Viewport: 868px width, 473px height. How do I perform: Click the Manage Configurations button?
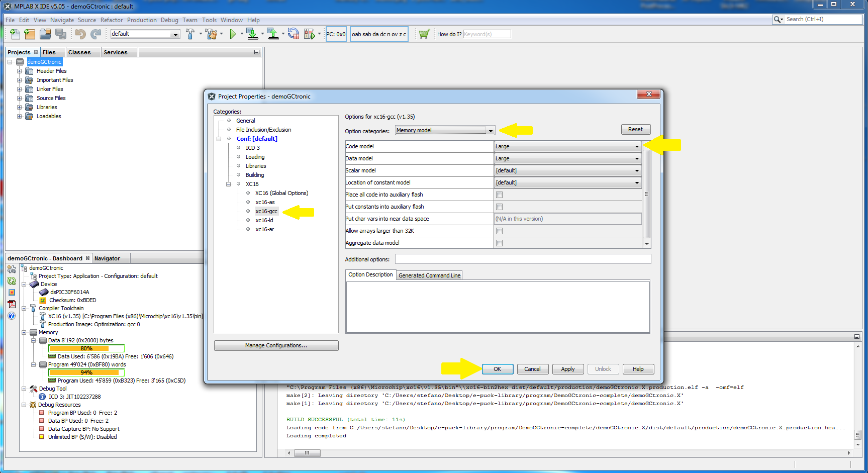(x=276, y=345)
